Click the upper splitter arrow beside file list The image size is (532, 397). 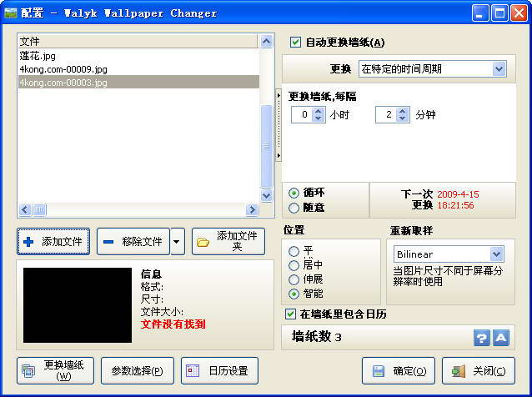pos(279,96)
